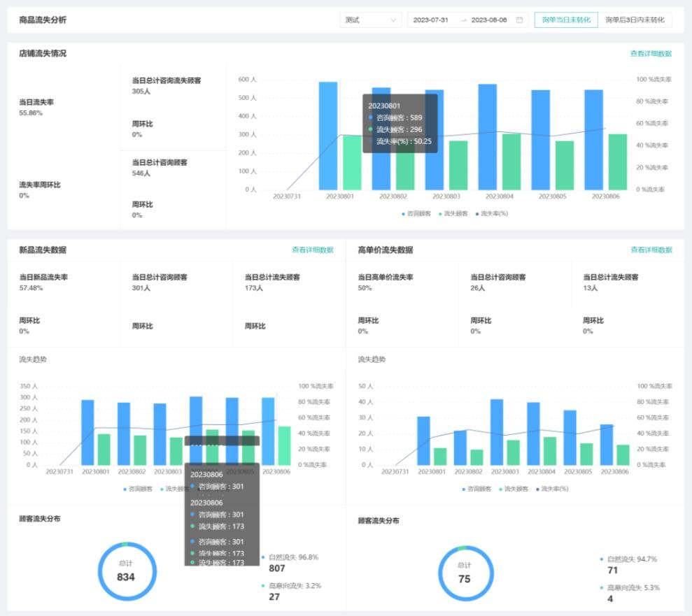Click 20230731 axis label in store churn chart
Image resolution: width=692 pixels, height=616 pixels.
286,196
